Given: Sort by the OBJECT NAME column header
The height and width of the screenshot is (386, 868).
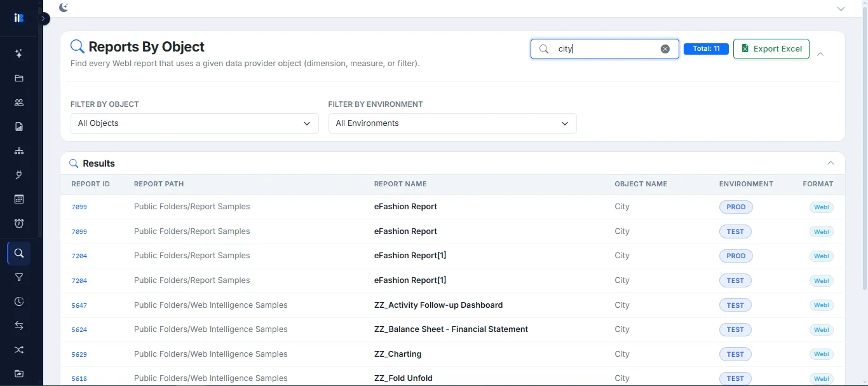Looking at the screenshot, I should (641, 184).
